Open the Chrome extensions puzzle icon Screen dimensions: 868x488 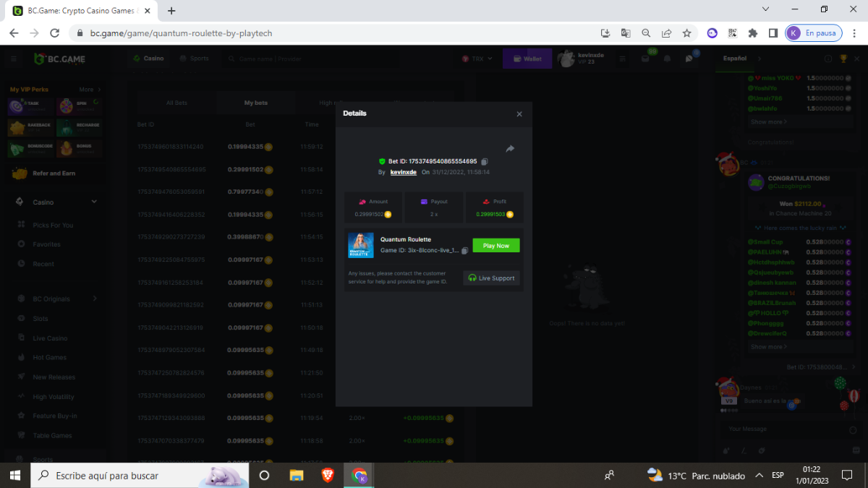753,33
